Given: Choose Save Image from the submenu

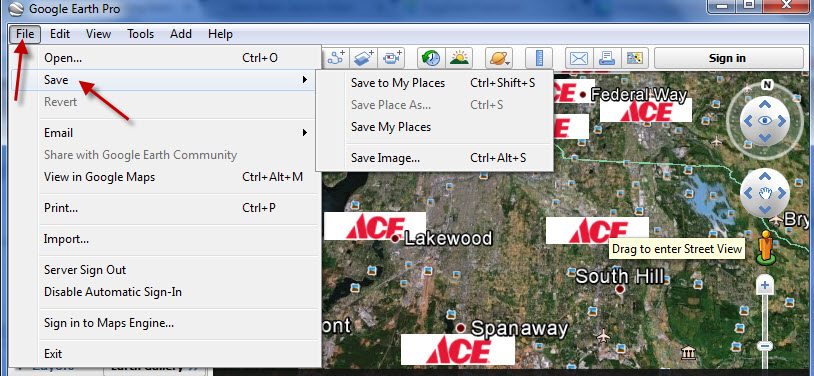Looking at the screenshot, I should pos(385,157).
